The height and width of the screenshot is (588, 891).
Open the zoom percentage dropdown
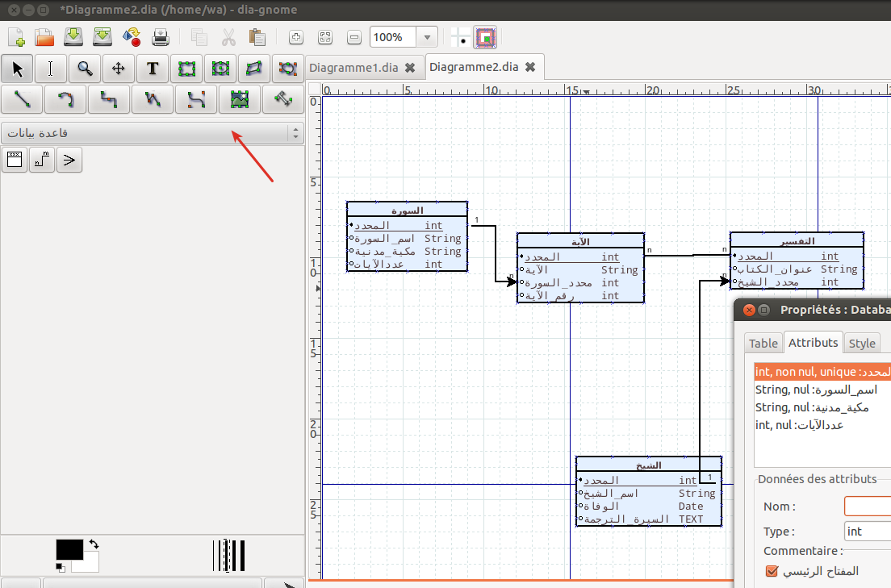(426, 36)
